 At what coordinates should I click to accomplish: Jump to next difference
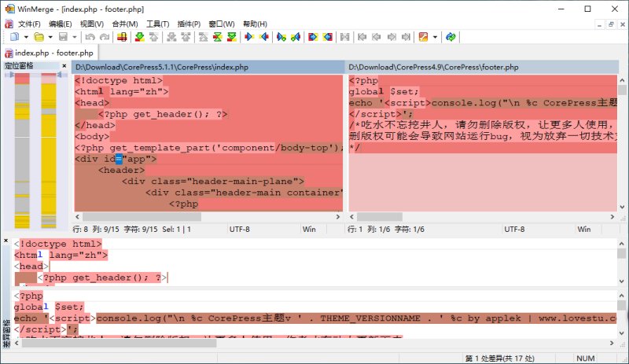point(140,37)
